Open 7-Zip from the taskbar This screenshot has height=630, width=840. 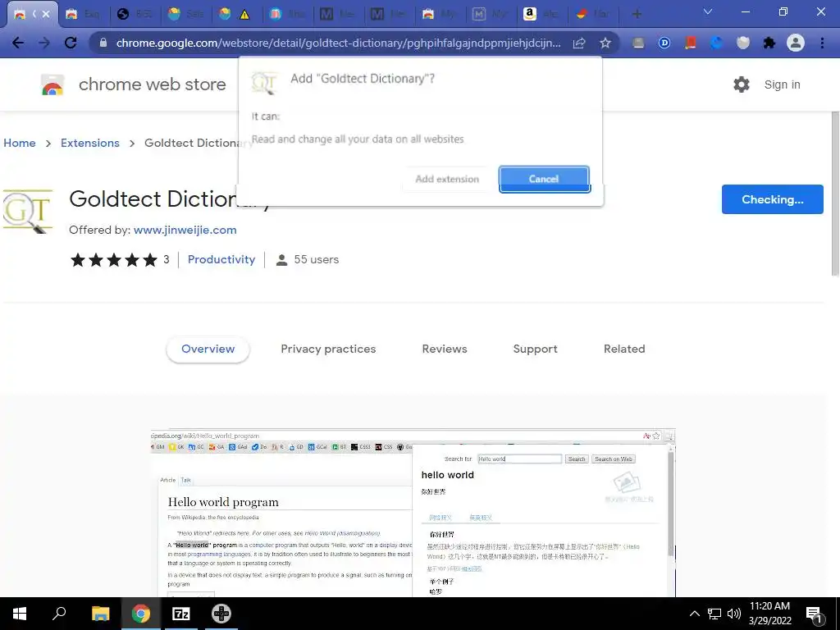click(180, 614)
